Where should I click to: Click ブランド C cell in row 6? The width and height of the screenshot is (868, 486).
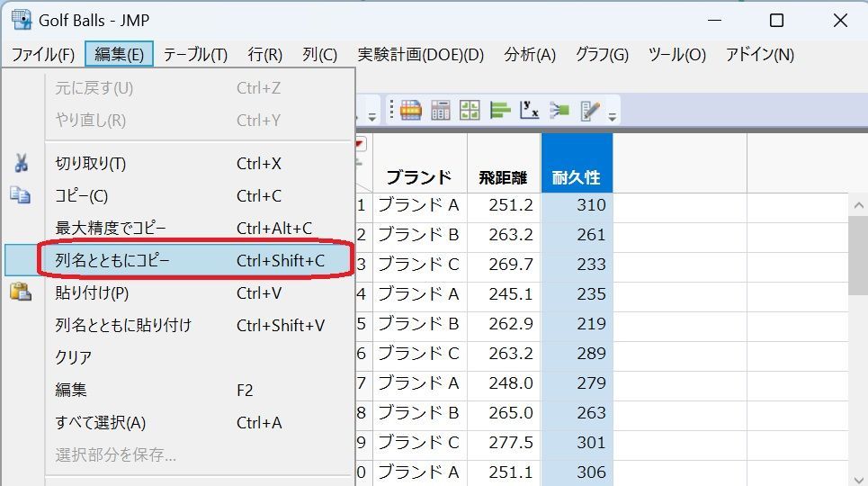419,354
